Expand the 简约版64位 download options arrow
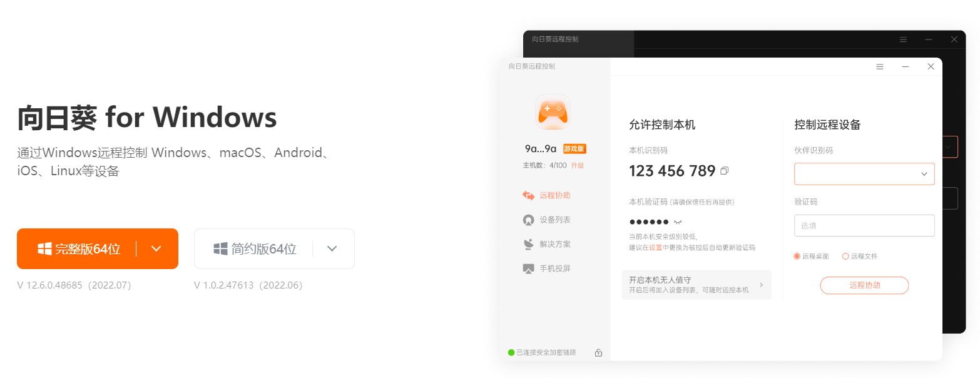The width and height of the screenshot is (980, 378). 332,248
